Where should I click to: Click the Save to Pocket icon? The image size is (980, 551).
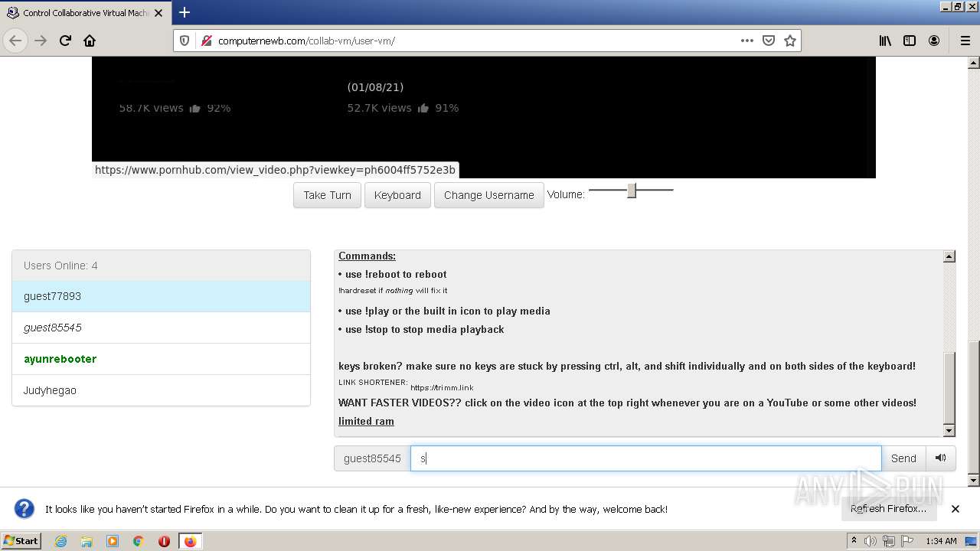point(769,41)
